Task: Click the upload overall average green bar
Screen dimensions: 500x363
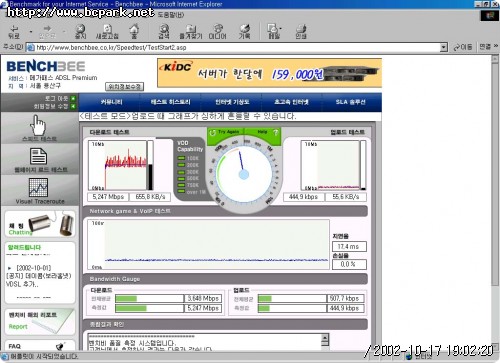Action: 265,298
